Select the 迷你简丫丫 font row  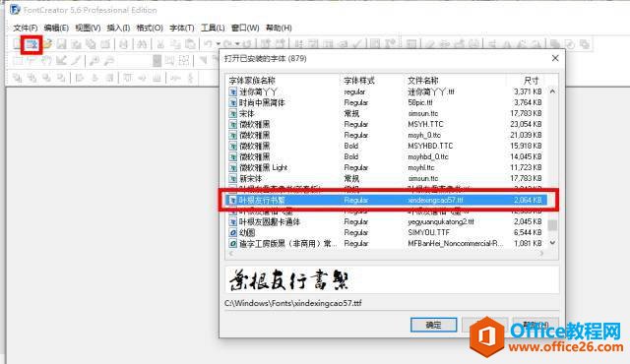click(x=387, y=91)
